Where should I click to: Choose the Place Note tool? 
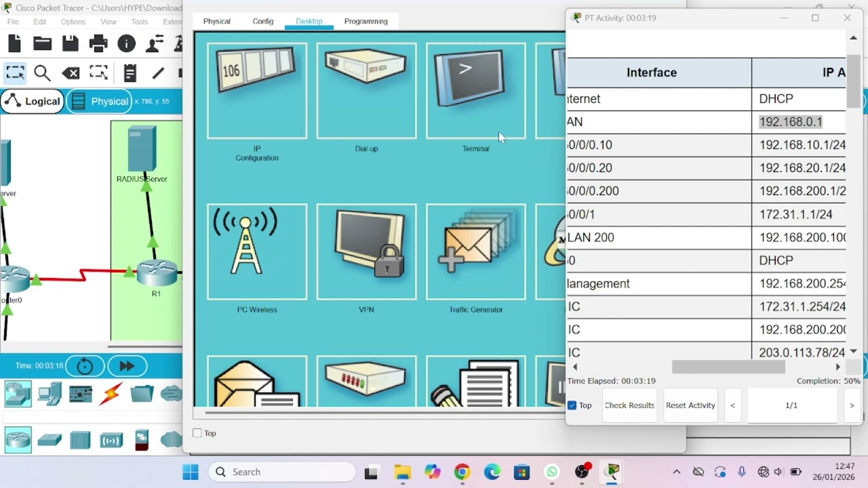pyautogui.click(x=130, y=73)
